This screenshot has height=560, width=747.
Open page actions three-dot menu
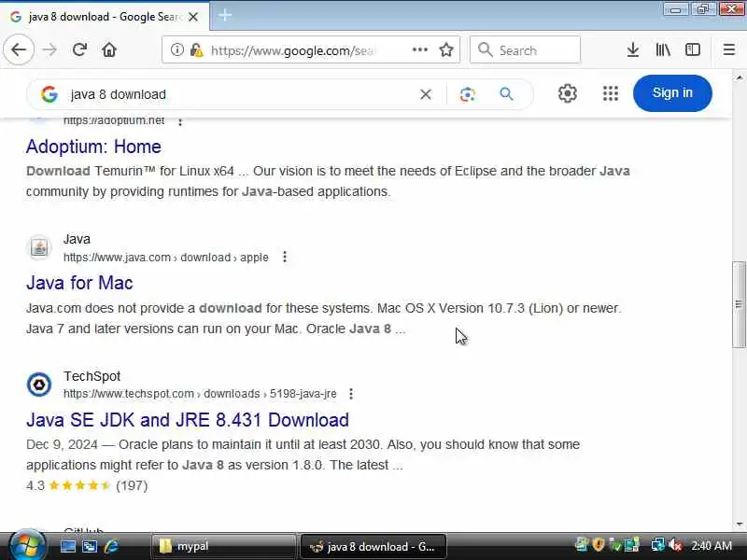coord(419,49)
